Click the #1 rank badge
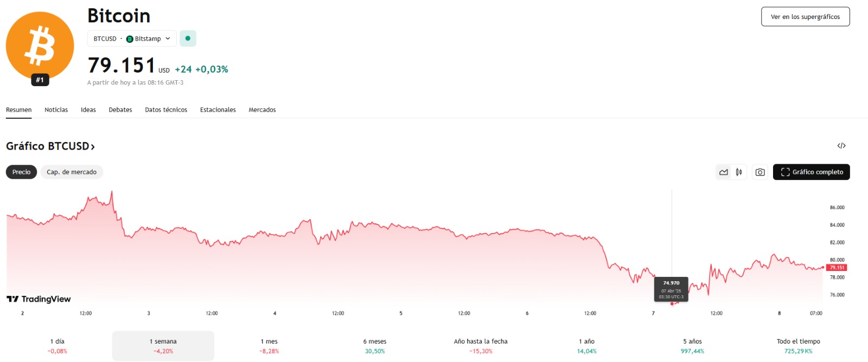 (40, 80)
